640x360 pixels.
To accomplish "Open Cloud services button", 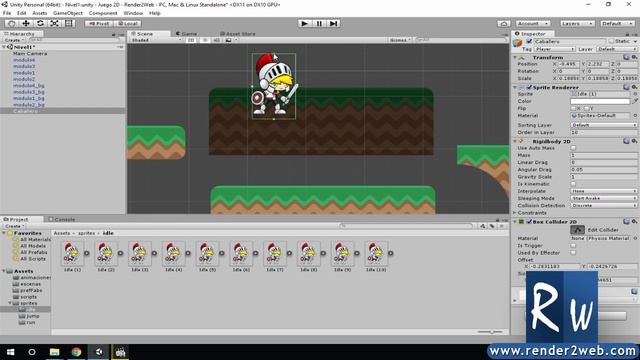I will click(504, 24).
